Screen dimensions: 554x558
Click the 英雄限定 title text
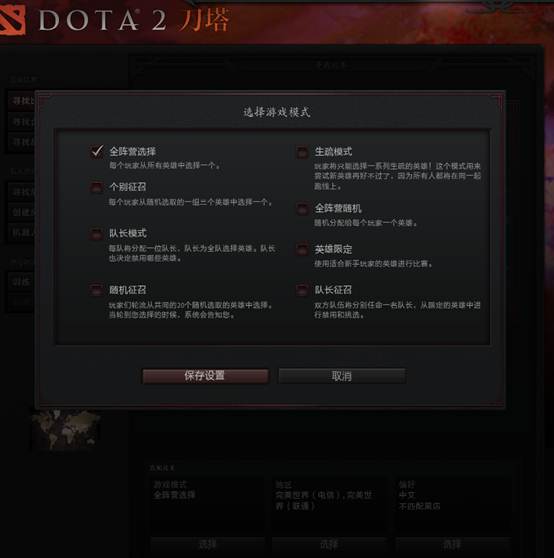point(333,249)
